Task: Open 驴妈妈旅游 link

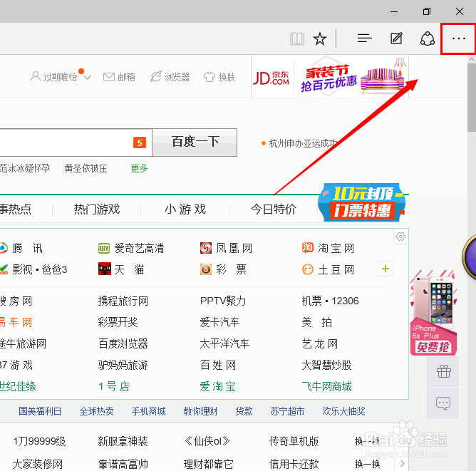Action: pos(123,365)
